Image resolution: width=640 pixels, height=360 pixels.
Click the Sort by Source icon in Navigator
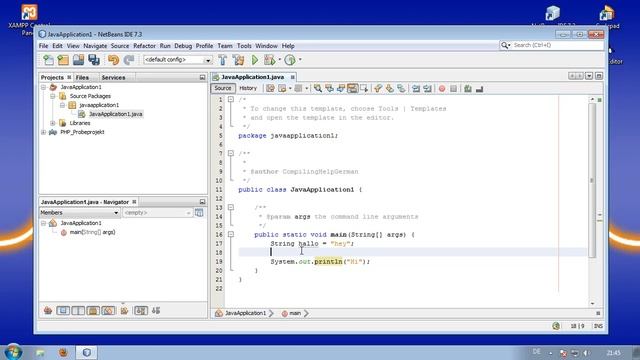pyautogui.click(x=156, y=311)
